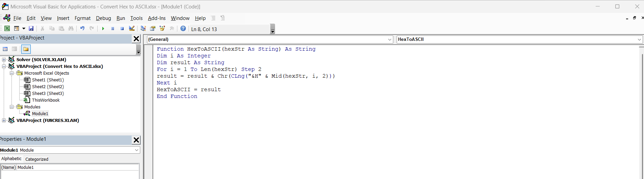Screen dimensions: 644x179
Task: Click the Copy icon in toolbar
Action: click(x=52, y=29)
